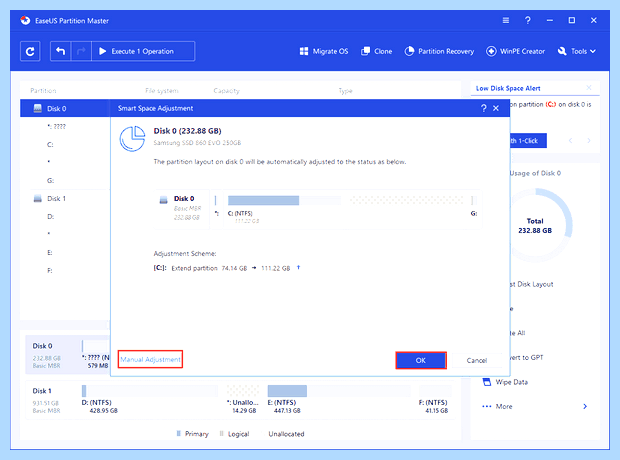Expand the Tools dropdown
Viewport: 620px width, 460px height.
point(577,51)
